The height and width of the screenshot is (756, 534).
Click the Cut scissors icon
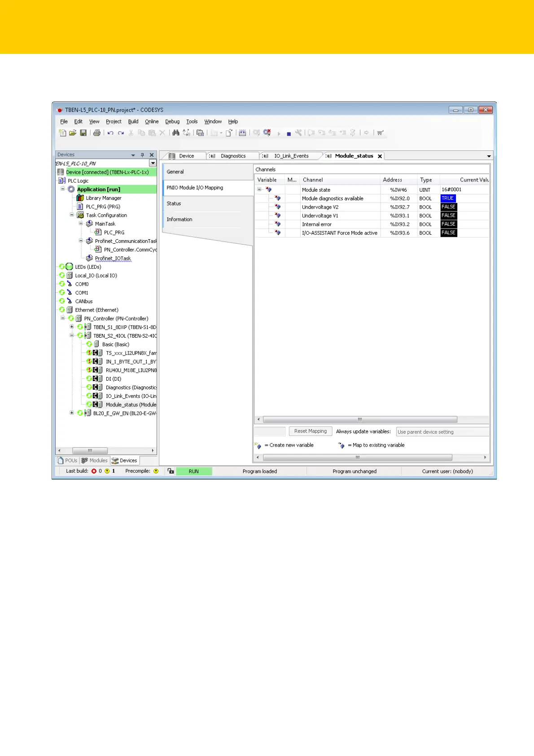[131, 133]
